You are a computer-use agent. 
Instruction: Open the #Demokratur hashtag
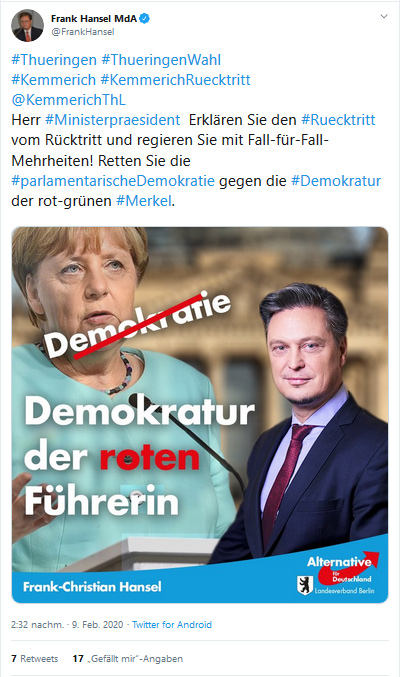point(336,180)
